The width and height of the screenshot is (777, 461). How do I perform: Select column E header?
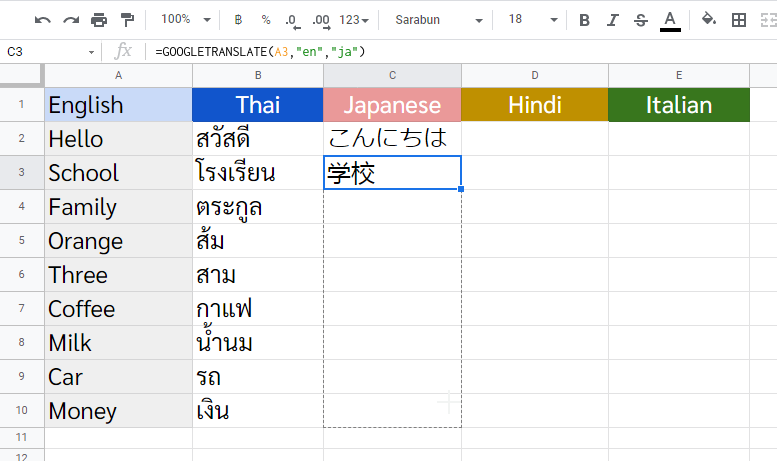coord(679,75)
